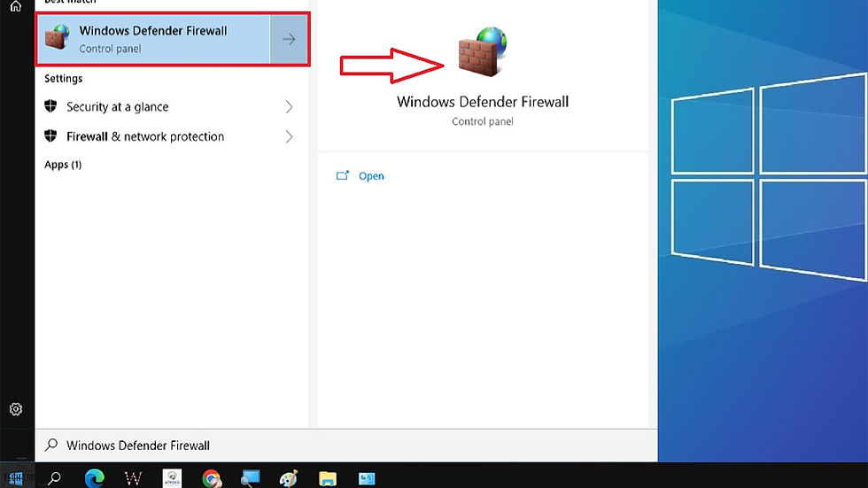Expand the Apps (1) category
The width and height of the screenshot is (868, 488).
coord(63,165)
